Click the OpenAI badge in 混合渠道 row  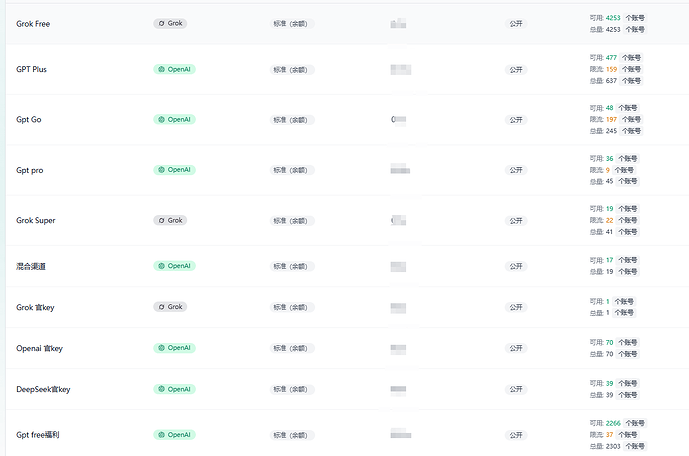point(174,266)
